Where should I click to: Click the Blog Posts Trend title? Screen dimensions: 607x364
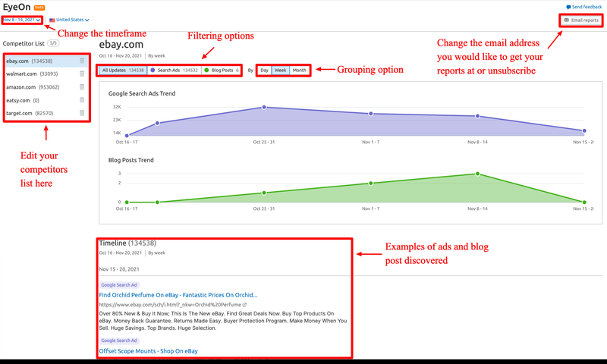tap(131, 160)
